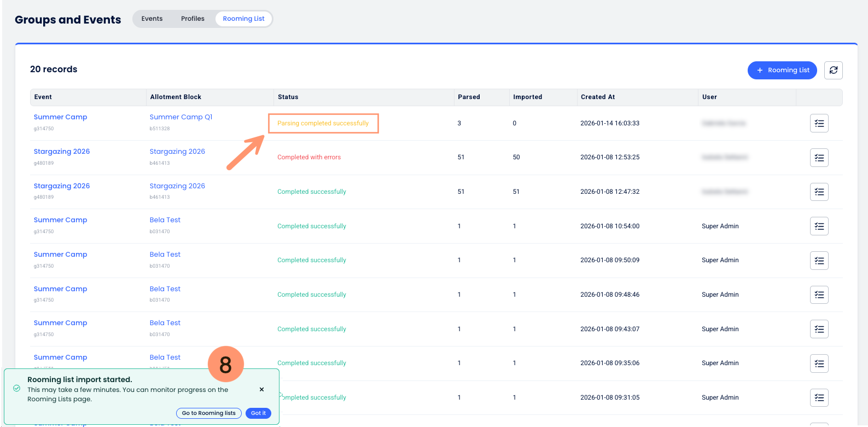868x427 pixels.
Task: Click the blue add Rooming List button
Action: coord(782,70)
